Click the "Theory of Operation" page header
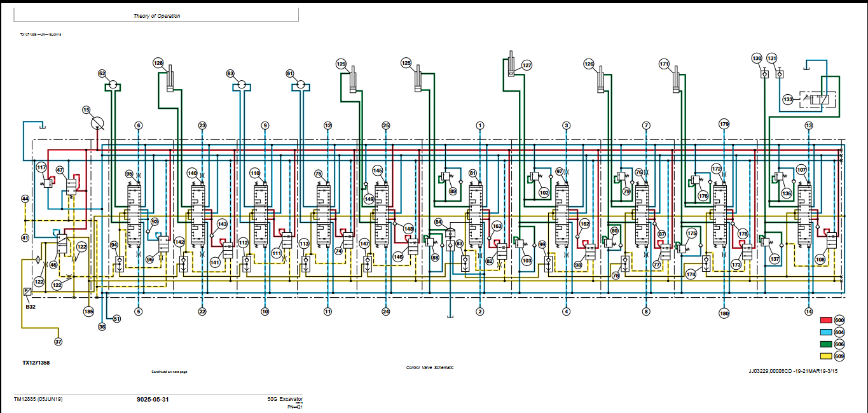This screenshot has width=868, height=413. pos(156,16)
